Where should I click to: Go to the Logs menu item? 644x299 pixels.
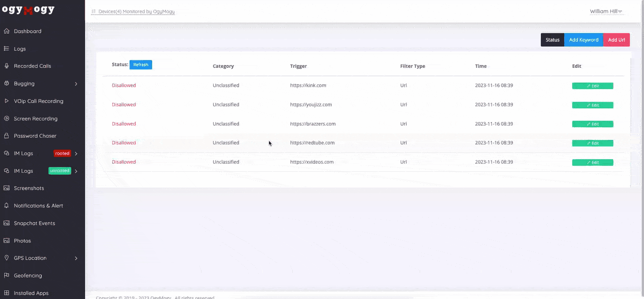point(20,49)
